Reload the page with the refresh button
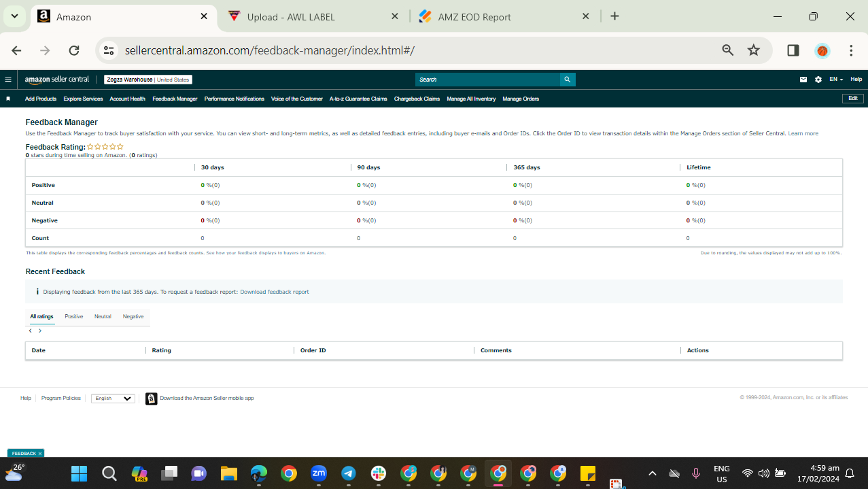 click(x=74, y=50)
